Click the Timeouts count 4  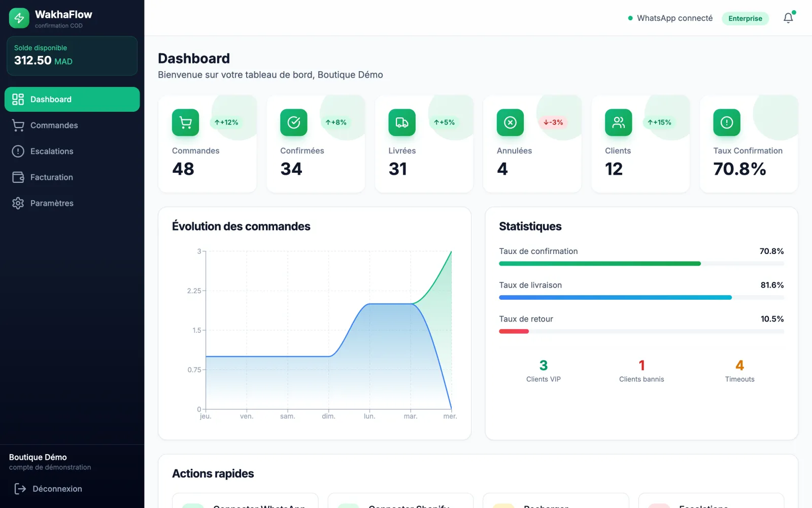(740, 365)
